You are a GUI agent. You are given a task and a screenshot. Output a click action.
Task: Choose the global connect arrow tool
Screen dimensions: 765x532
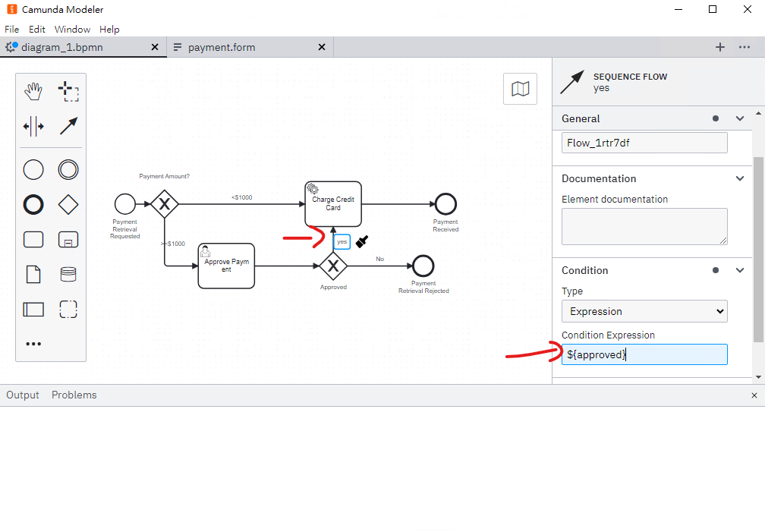pos(68,127)
